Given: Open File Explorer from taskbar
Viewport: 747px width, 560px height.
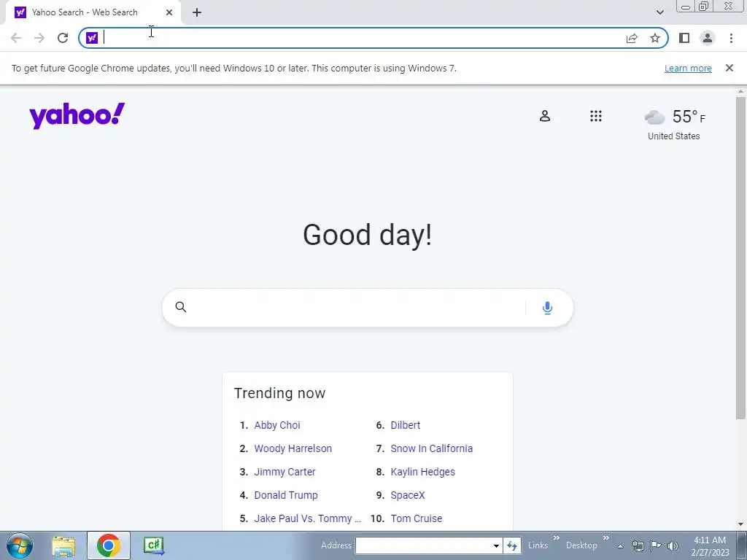Looking at the screenshot, I should [x=64, y=546].
